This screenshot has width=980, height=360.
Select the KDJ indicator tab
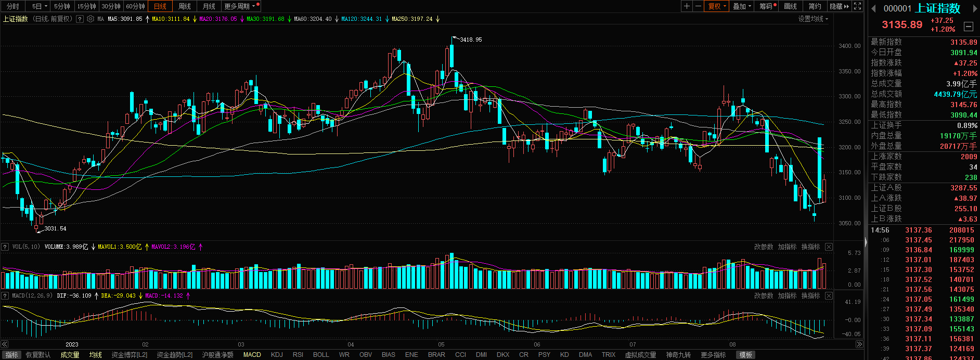(277, 355)
